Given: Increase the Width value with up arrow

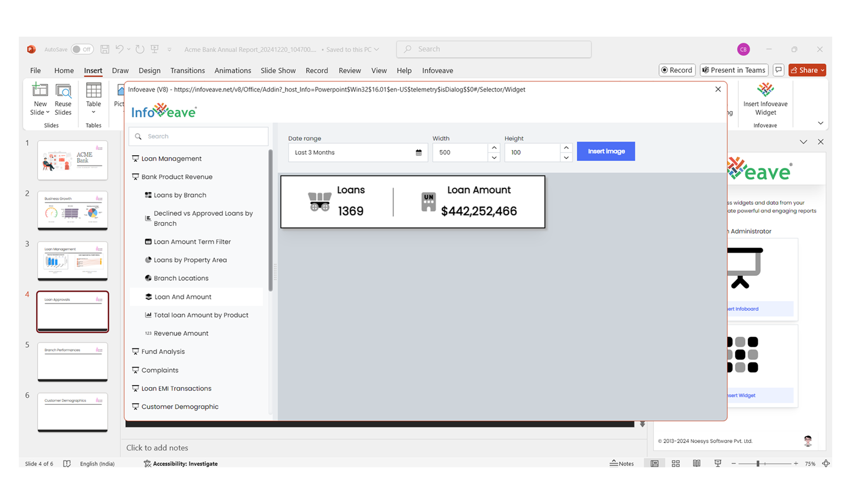Looking at the screenshot, I should [494, 148].
